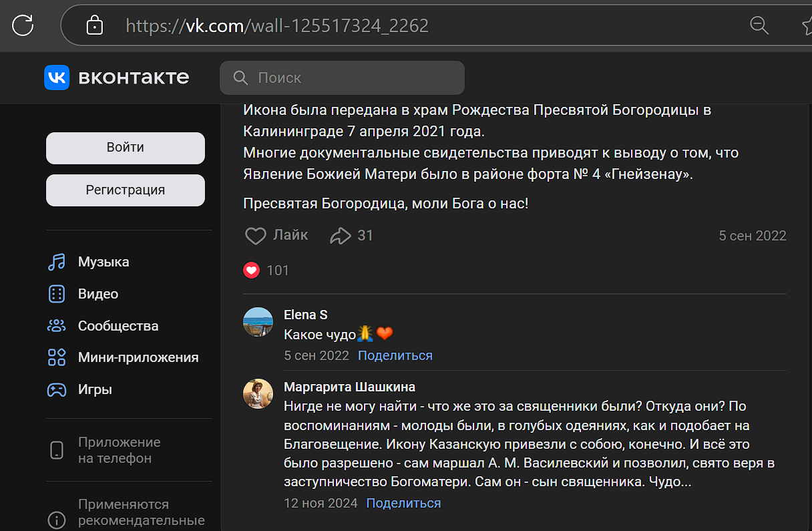Image resolution: width=812 pixels, height=531 pixels.
Task: Open Elena S profile avatar
Action: (258, 322)
